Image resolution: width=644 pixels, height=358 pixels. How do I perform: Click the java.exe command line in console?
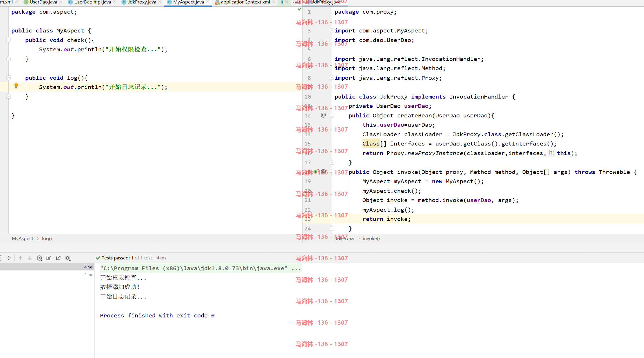[x=200, y=268]
